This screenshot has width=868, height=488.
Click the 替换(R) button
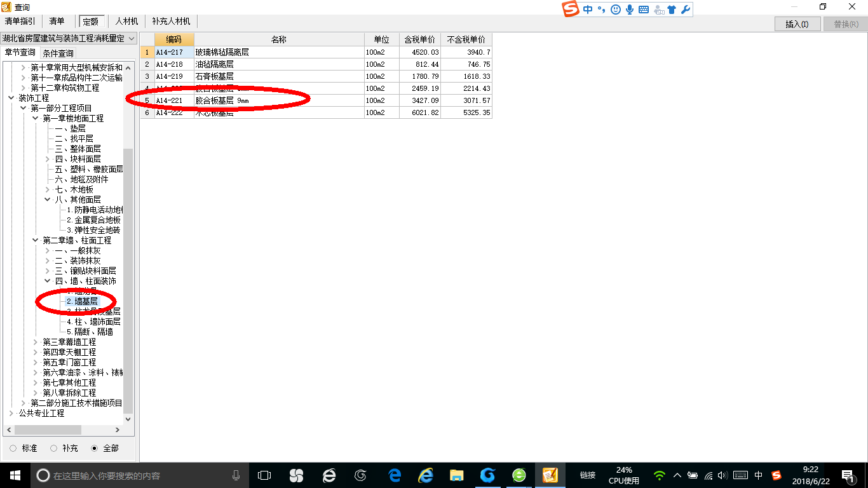tap(846, 24)
